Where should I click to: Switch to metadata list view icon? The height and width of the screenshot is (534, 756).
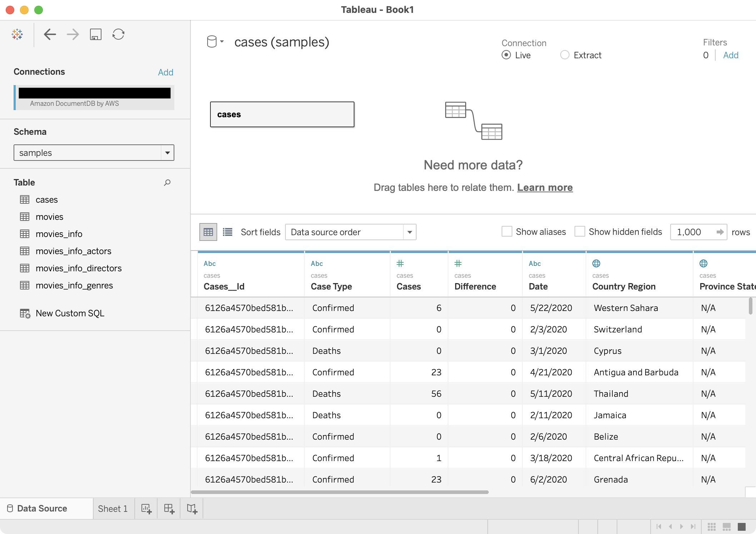pos(228,232)
